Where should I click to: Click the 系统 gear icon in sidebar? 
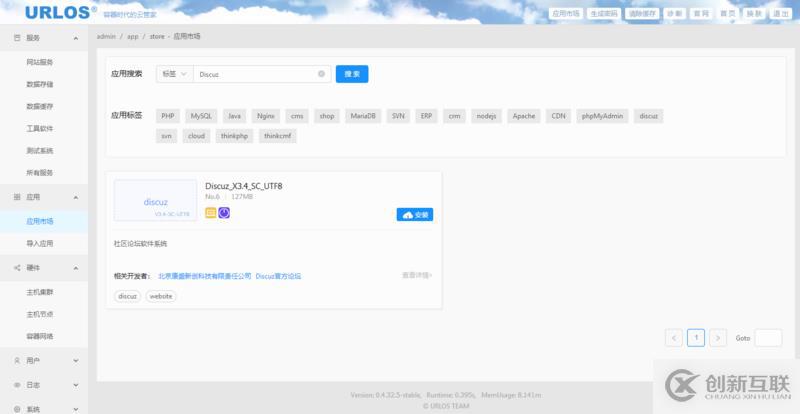click(17, 409)
